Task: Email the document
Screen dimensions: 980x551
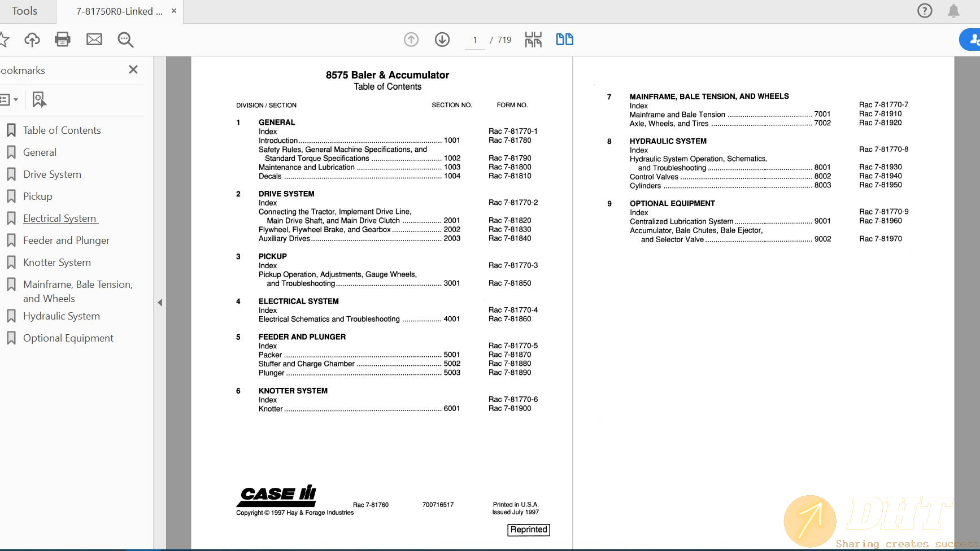Action: click(94, 40)
